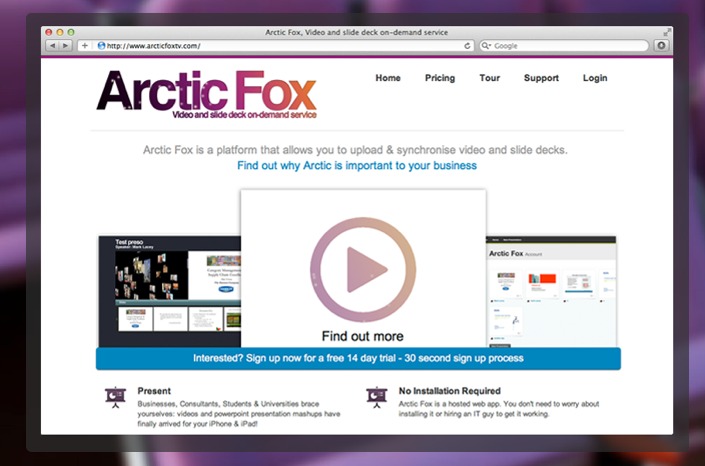705x466 pixels.
Task: Open the Login navigation item
Action: (595, 78)
